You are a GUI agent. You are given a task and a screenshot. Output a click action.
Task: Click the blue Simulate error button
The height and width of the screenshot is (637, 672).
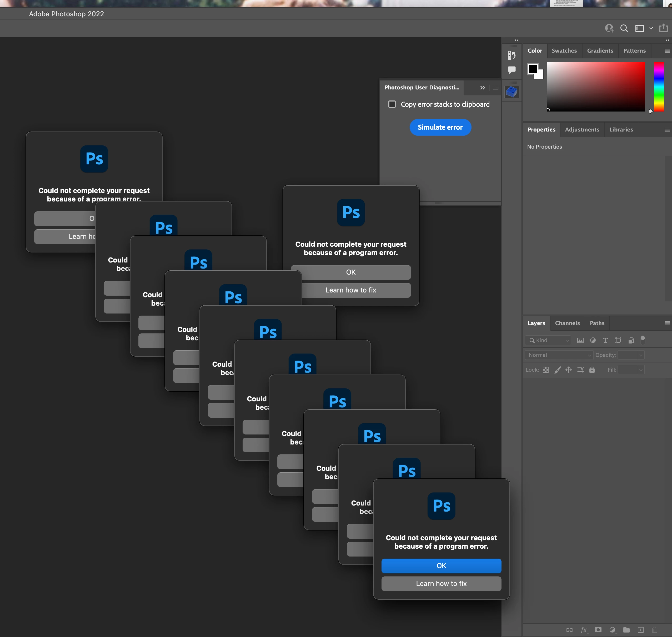point(440,127)
